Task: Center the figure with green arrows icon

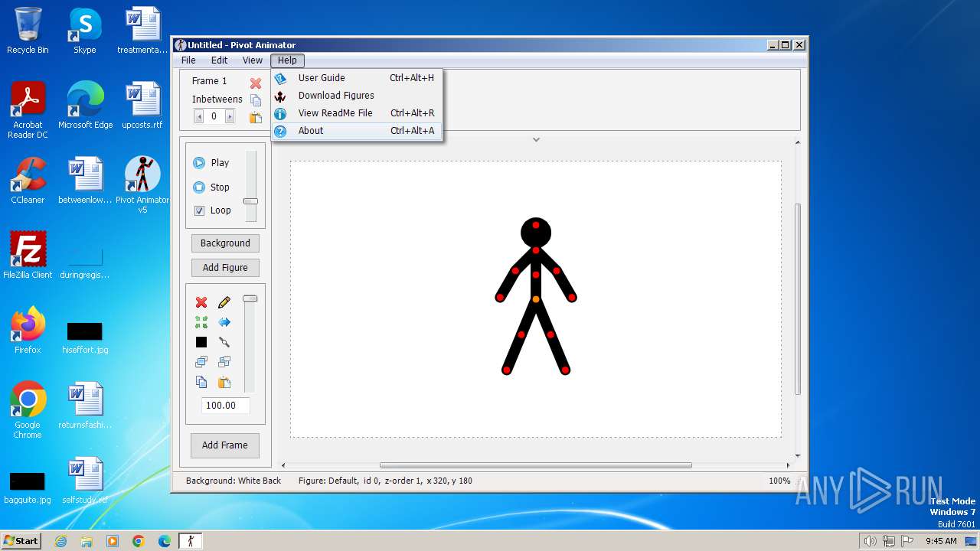Action: [201, 322]
